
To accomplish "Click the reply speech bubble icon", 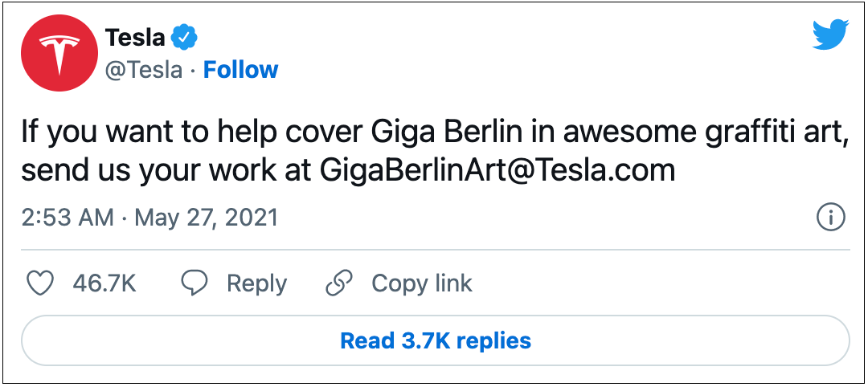I will (x=194, y=283).
